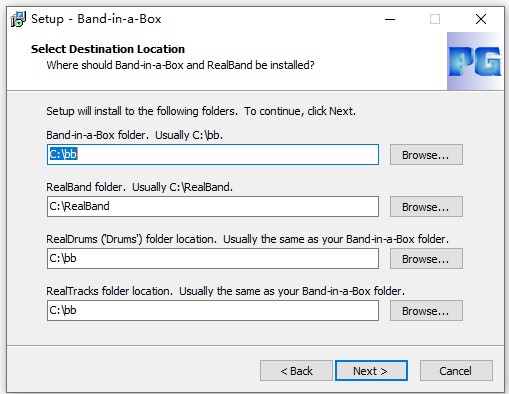
Task: Browse for the RealBand folder
Action: coord(426,207)
